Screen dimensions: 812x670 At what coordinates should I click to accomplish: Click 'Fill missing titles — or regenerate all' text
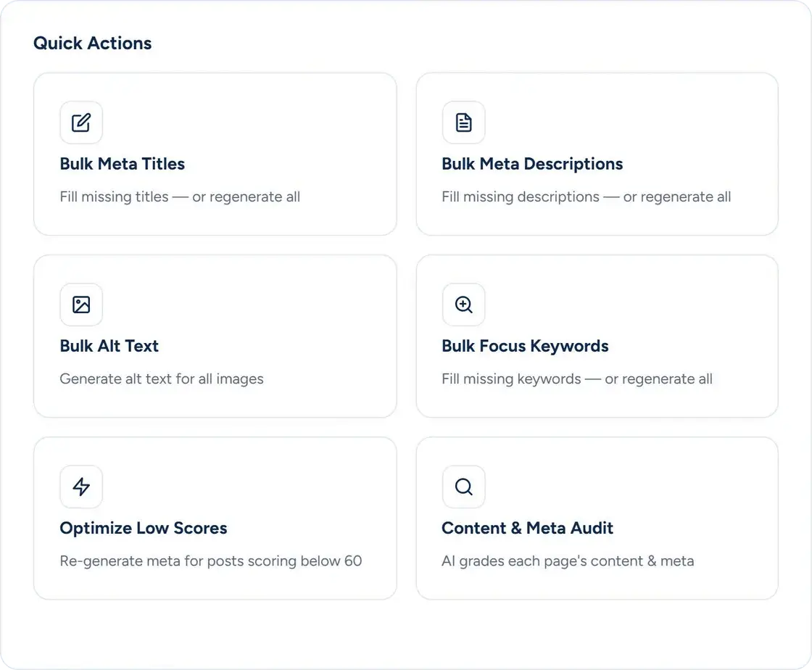click(x=180, y=197)
